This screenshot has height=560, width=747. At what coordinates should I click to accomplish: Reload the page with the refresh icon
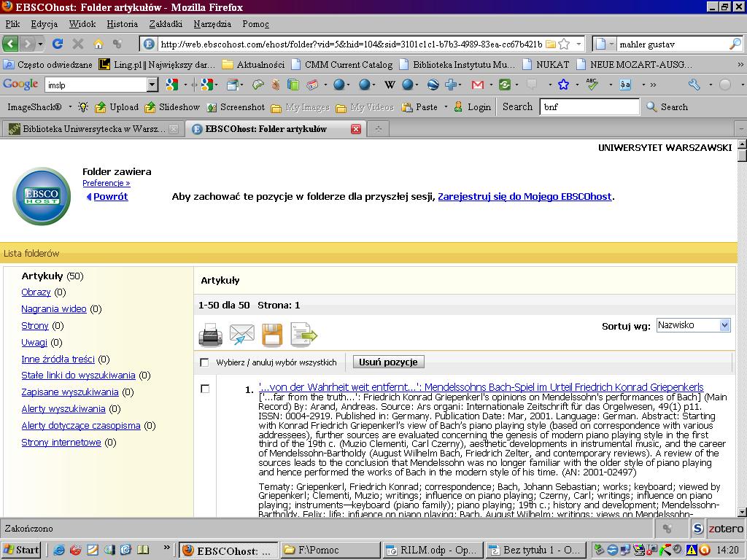click(58, 44)
